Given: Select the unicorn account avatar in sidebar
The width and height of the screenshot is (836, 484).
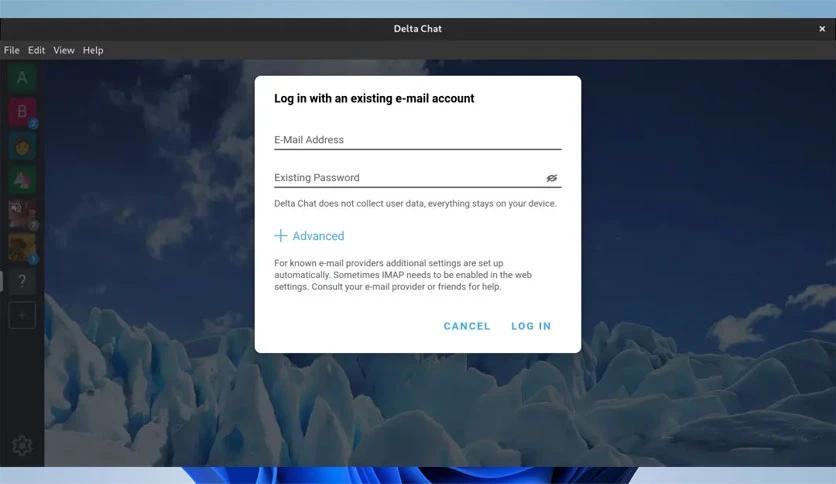Looking at the screenshot, I should 22,180.
